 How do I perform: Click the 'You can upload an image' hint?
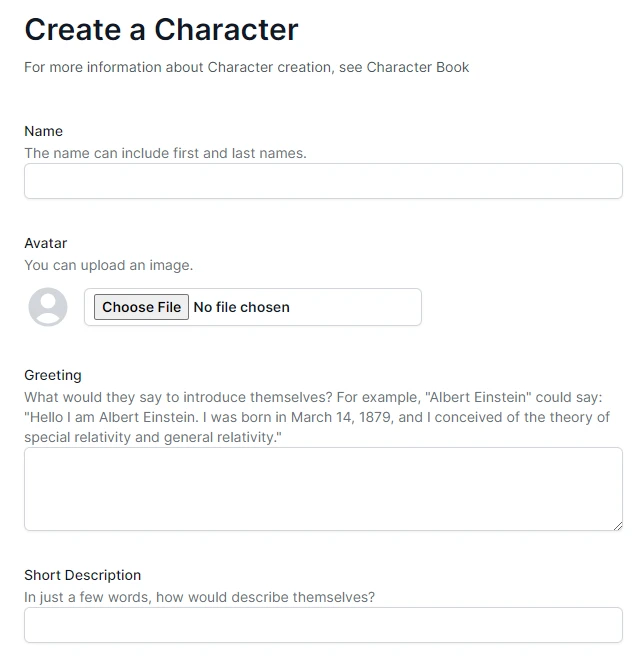(x=109, y=265)
